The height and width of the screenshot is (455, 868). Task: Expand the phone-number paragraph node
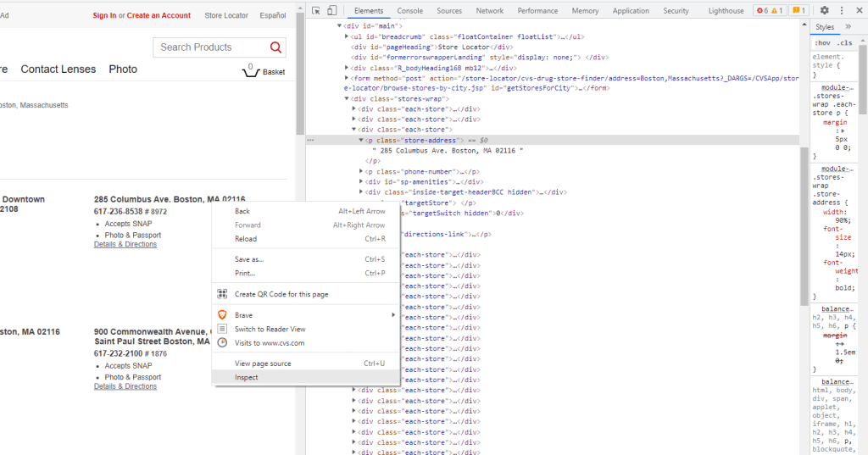[361, 171]
